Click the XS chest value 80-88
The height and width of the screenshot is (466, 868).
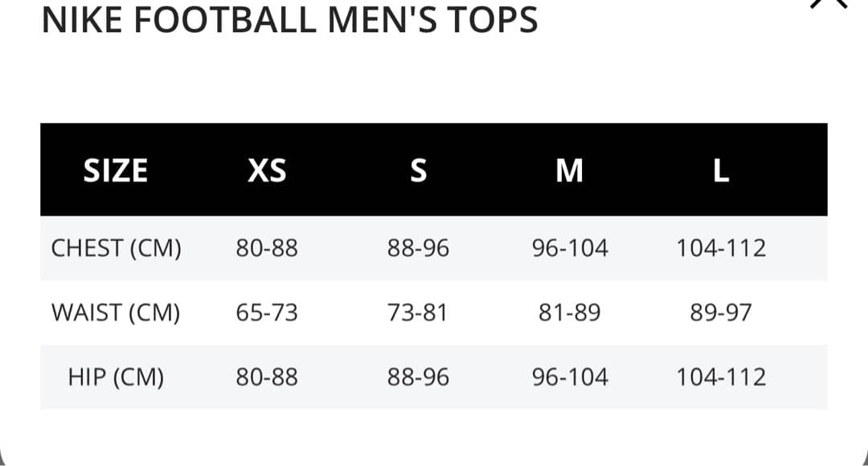click(x=267, y=248)
